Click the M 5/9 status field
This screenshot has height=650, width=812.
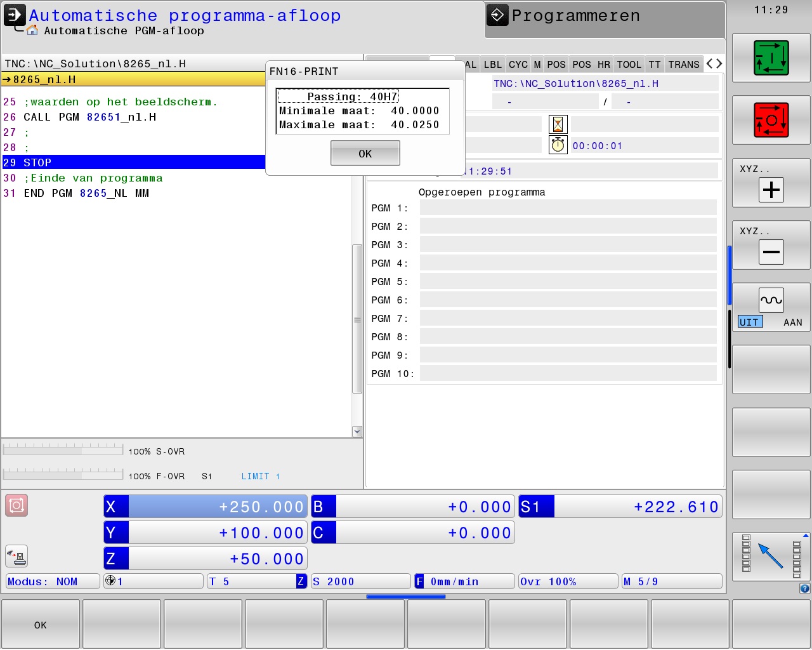[x=672, y=581]
